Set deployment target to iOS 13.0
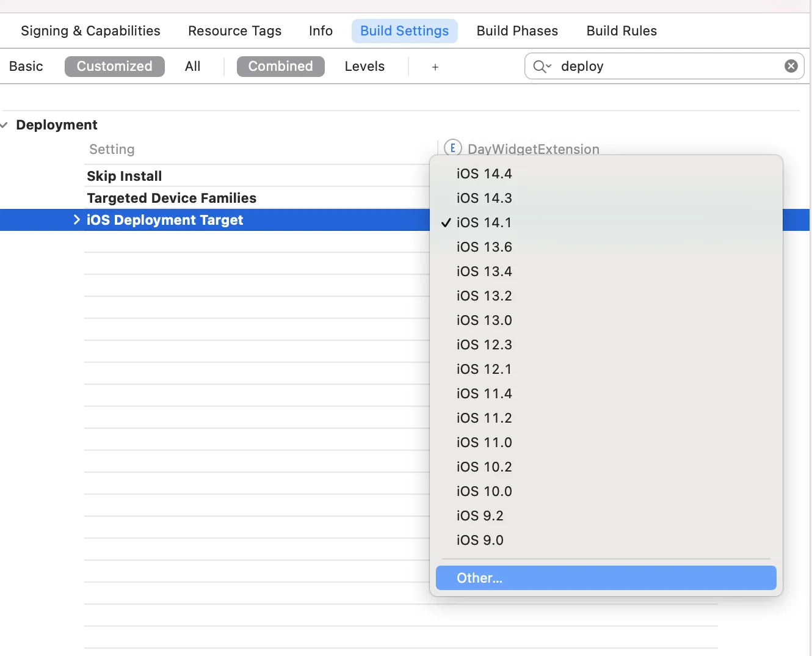Image resolution: width=812 pixels, height=656 pixels. pyautogui.click(x=606, y=321)
